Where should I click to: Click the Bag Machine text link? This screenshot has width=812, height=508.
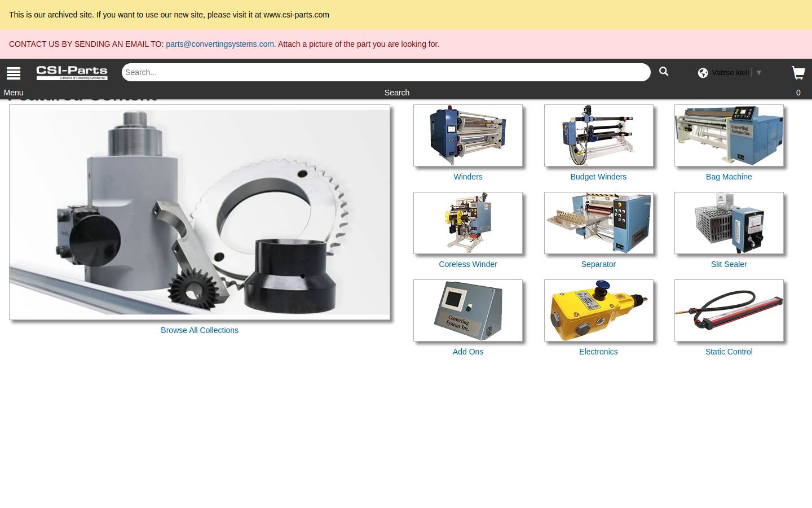tap(729, 177)
